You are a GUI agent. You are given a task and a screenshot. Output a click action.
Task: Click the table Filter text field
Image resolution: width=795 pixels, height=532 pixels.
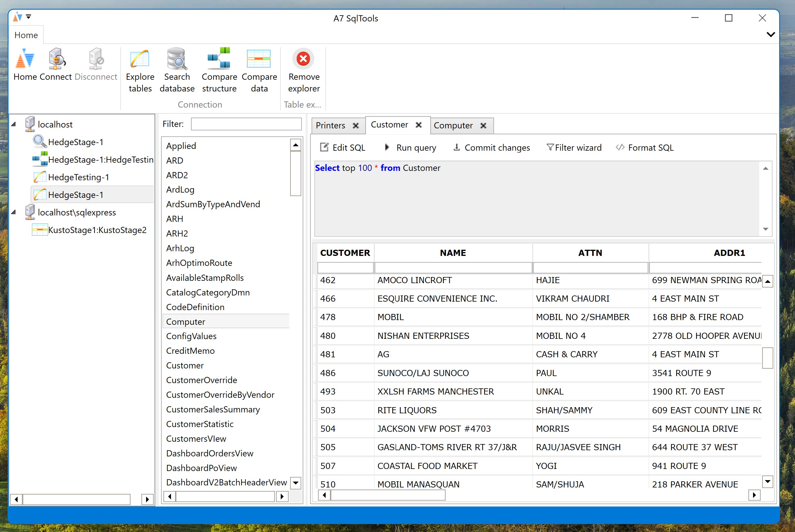(246, 124)
